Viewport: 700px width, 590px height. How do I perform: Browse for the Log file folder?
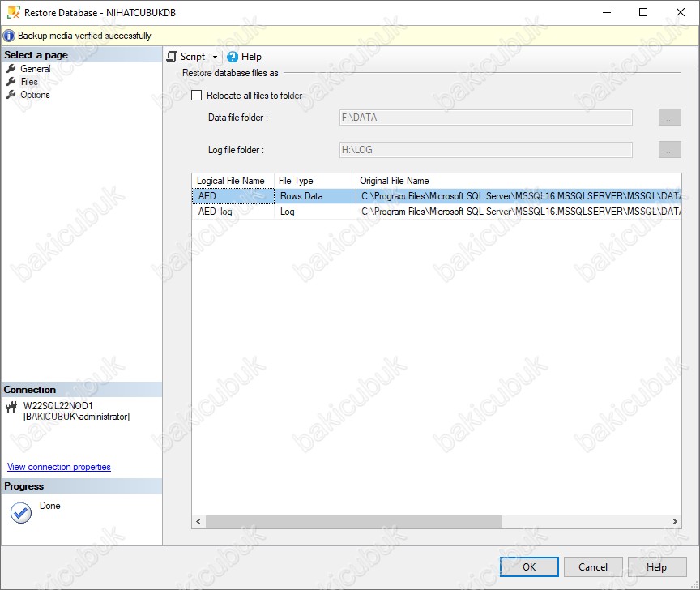coord(670,150)
